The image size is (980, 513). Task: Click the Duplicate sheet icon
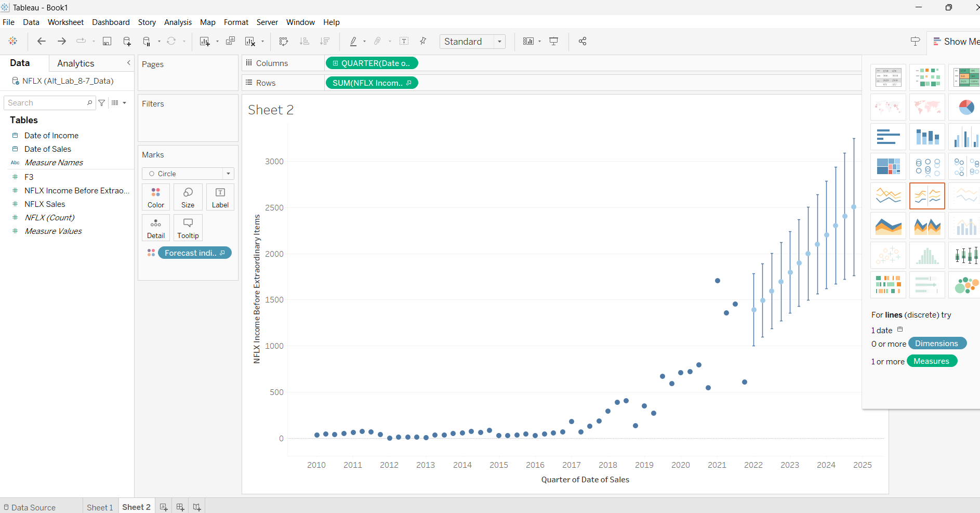(x=230, y=41)
